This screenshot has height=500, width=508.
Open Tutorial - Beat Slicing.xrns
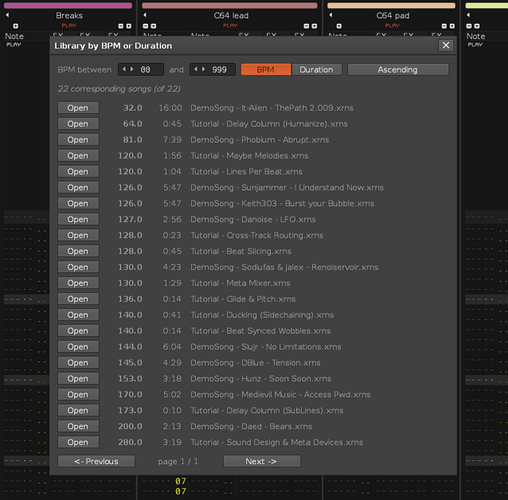(x=78, y=251)
